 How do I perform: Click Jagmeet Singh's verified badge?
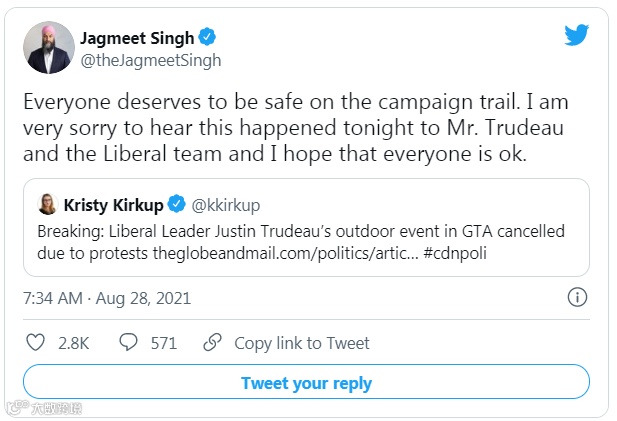point(208,38)
